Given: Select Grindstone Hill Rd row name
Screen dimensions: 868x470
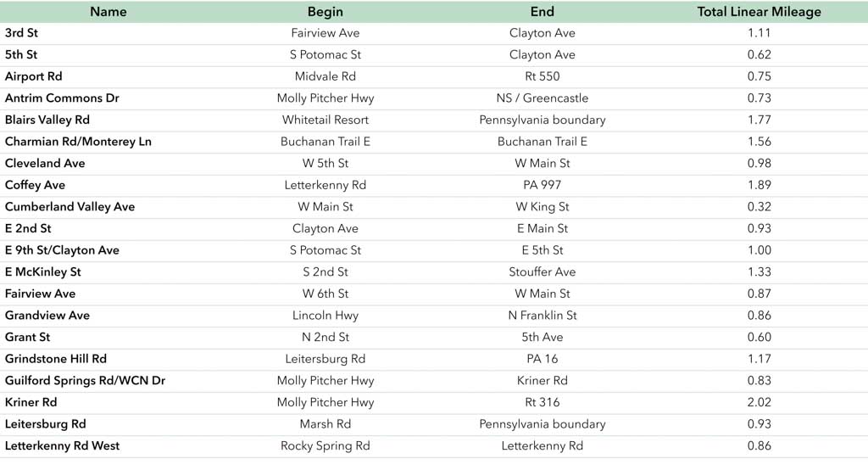Looking at the screenshot, I should (56, 359).
